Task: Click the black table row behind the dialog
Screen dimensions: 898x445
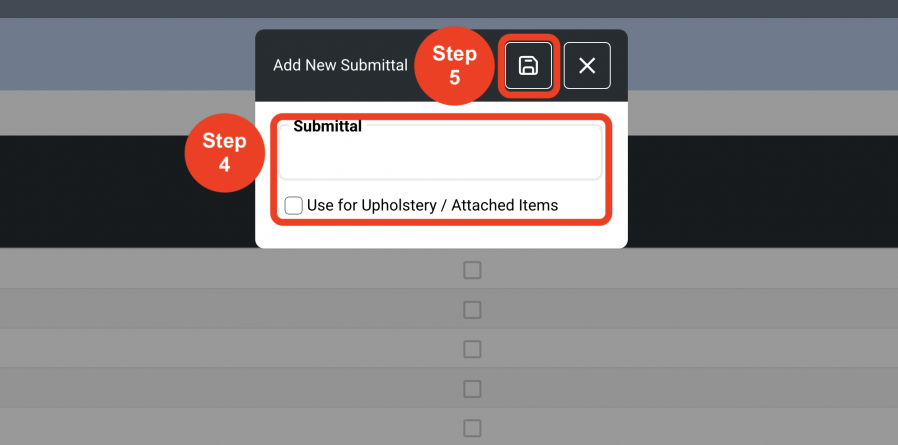Action: coord(127,191)
